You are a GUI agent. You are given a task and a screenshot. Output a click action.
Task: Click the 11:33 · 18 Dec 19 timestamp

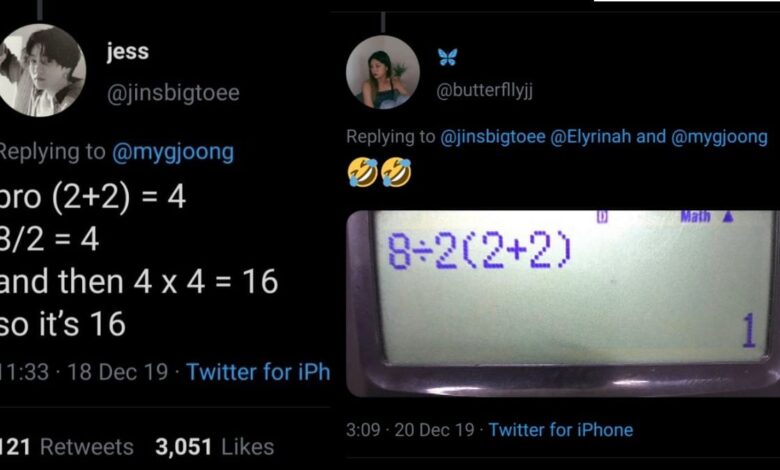(x=84, y=372)
